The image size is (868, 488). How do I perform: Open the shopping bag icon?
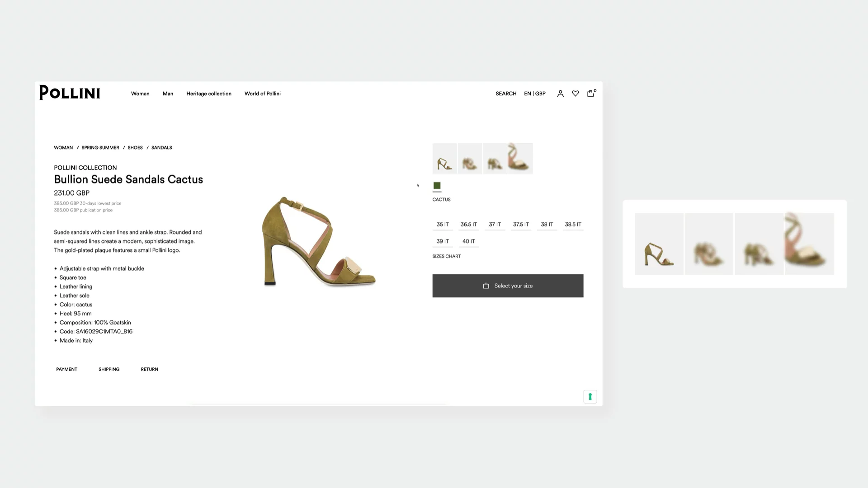pyautogui.click(x=590, y=94)
